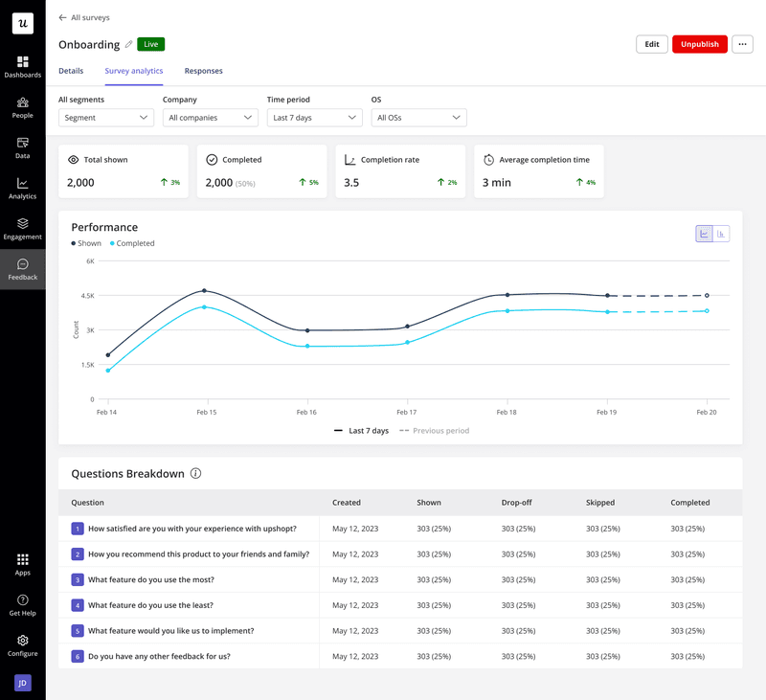Go to People in sidebar
This screenshot has width=766, height=700.
coord(22,107)
